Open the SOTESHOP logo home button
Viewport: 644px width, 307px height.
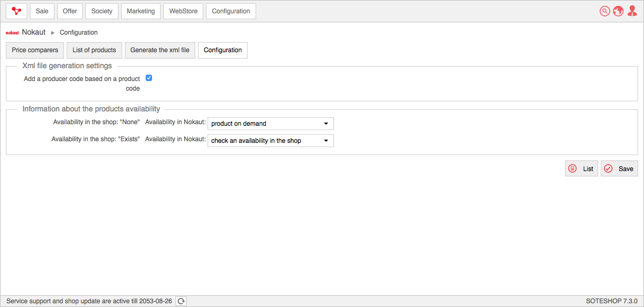point(17,11)
